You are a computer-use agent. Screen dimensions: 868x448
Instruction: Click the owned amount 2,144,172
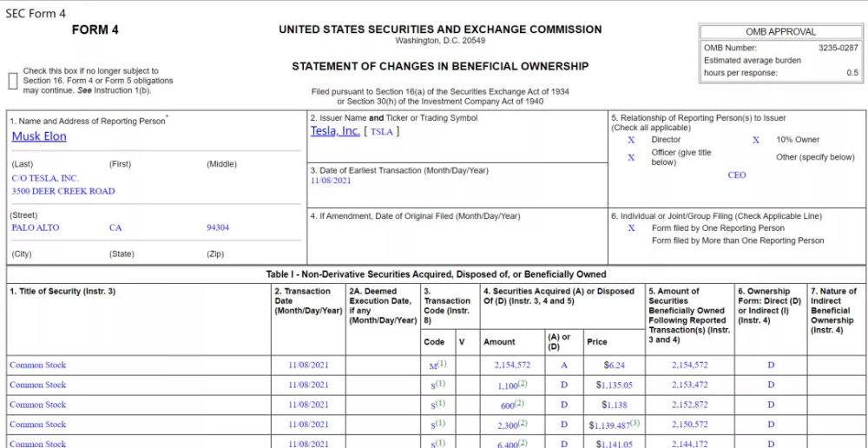coord(690,445)
